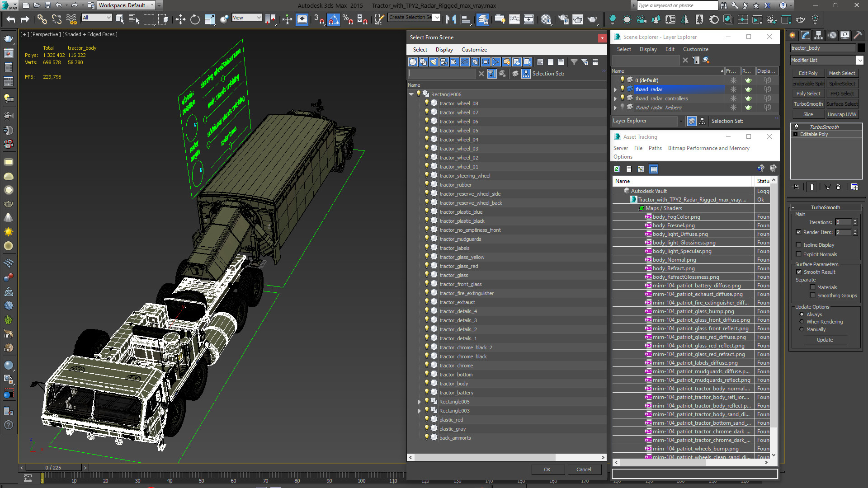This screenshot has height=488, width=868.
Task: Enable Separate by Materials checkbox
Action: click(812, 287)
